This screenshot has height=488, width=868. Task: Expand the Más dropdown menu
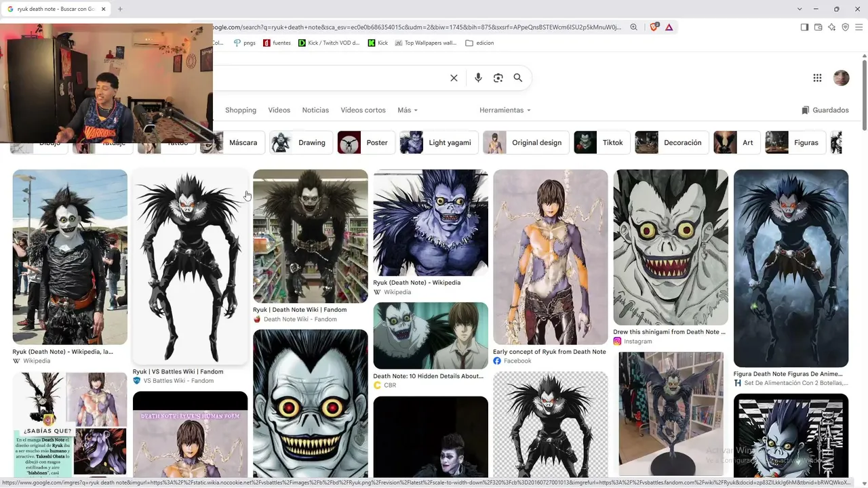[x=408, y=110]
